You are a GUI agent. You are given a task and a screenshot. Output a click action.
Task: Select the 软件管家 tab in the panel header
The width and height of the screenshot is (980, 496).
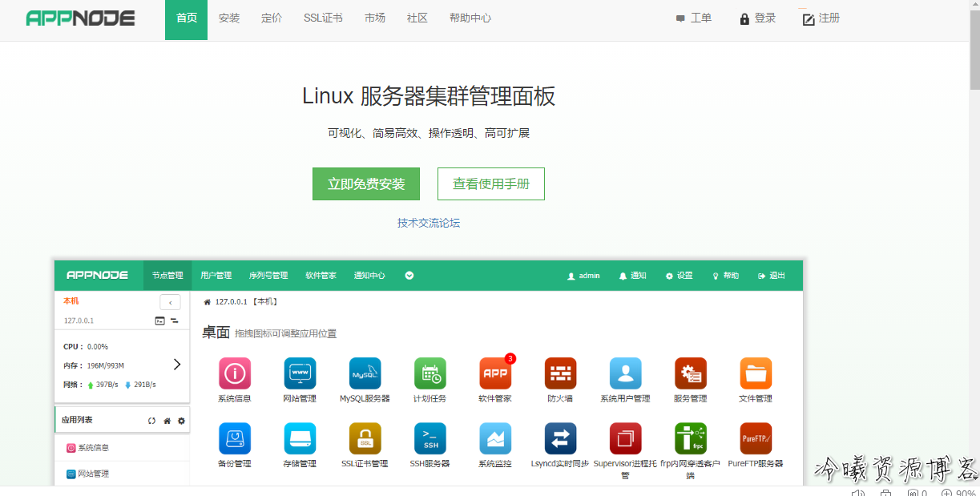[x=321, y=275]
